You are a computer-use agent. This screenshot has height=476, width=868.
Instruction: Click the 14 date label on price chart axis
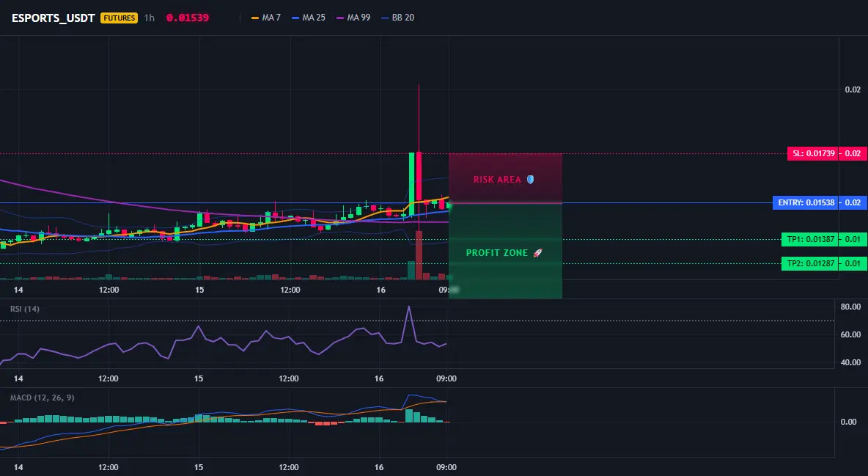[x=18, y=290]
